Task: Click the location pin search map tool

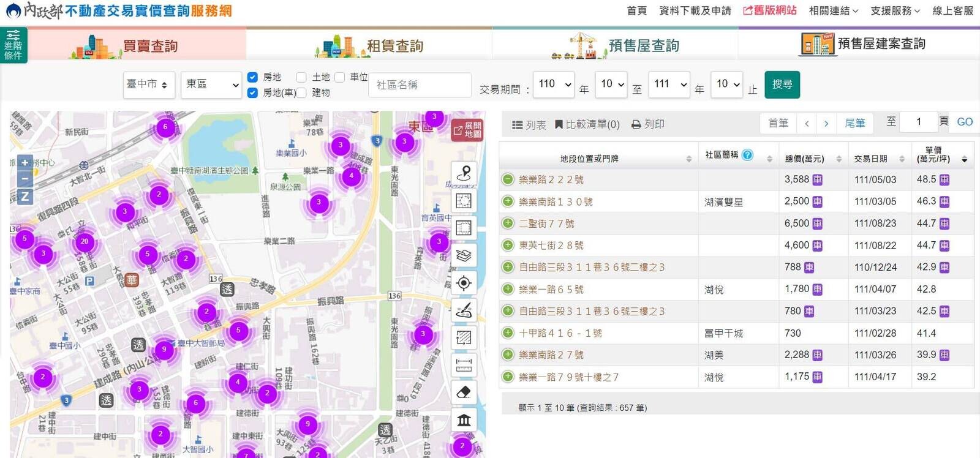Action: [x=464, y=174]
